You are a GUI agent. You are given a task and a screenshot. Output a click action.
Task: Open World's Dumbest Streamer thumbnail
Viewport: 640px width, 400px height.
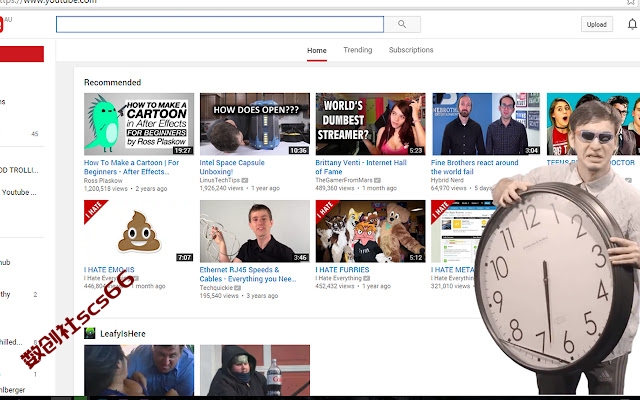coord(370,124)
